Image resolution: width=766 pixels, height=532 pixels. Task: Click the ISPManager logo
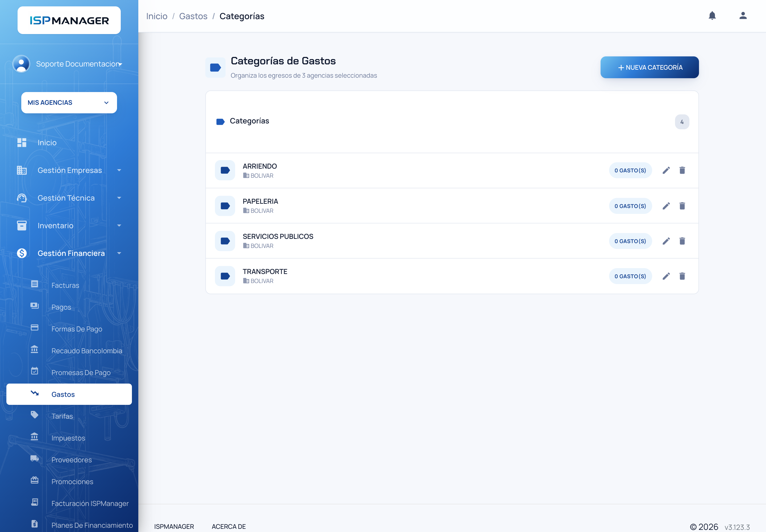(x=69, y=20)
